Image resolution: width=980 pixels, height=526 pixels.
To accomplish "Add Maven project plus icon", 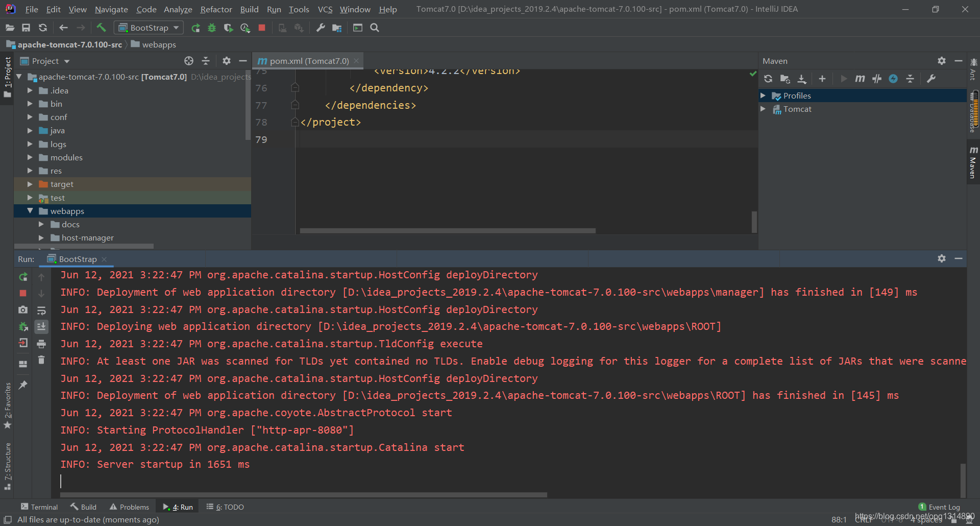I will tap(822, 79).
